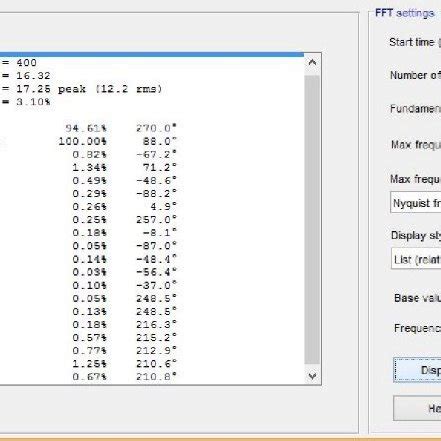Open the Nyquist frequency dropdown

(416, 202)
